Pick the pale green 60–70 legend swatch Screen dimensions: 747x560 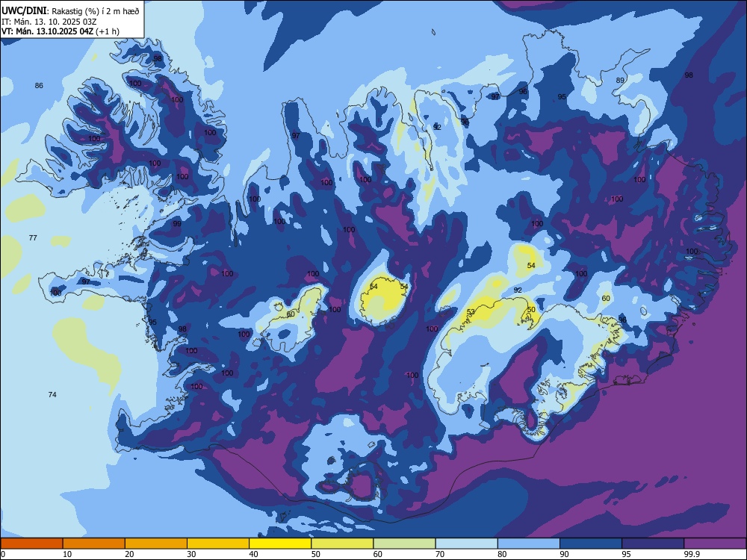pos(404,544)
